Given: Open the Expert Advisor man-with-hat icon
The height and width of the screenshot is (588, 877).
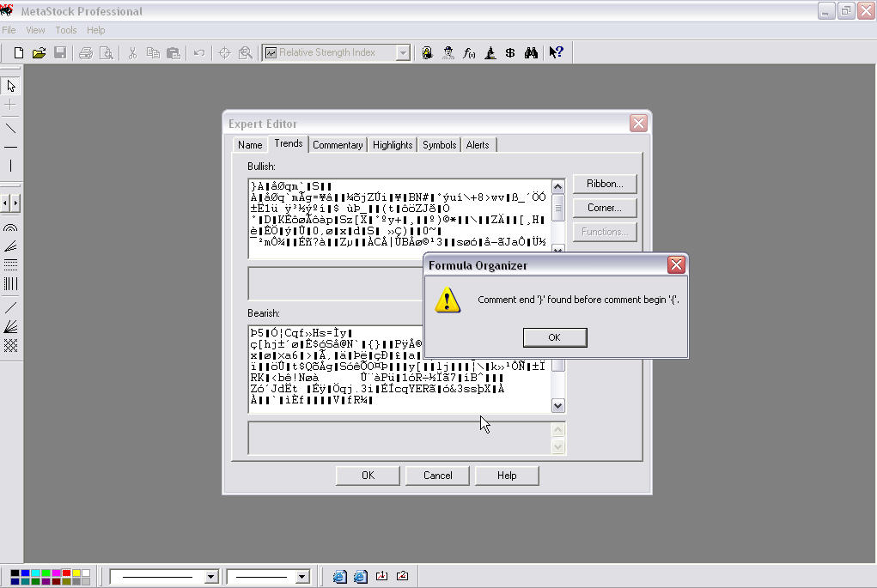Looking at the screenshot, I should (448, 52).
